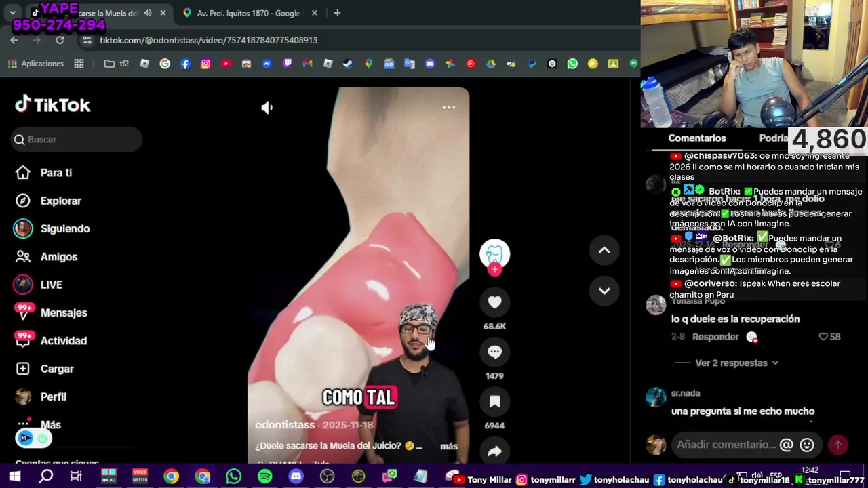868x488 pixels.
Task: Open Task View on the taskbar
Action: [76, 476]
